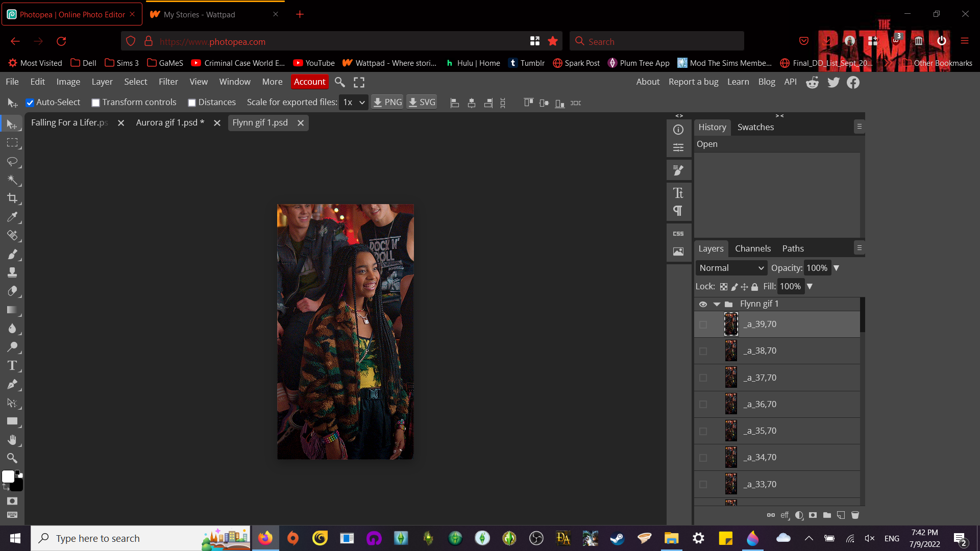Image resolution: width=980 pixels, height=551 pixels.
Task: Open the Paragraph panel icon
Action: point(678,211)
